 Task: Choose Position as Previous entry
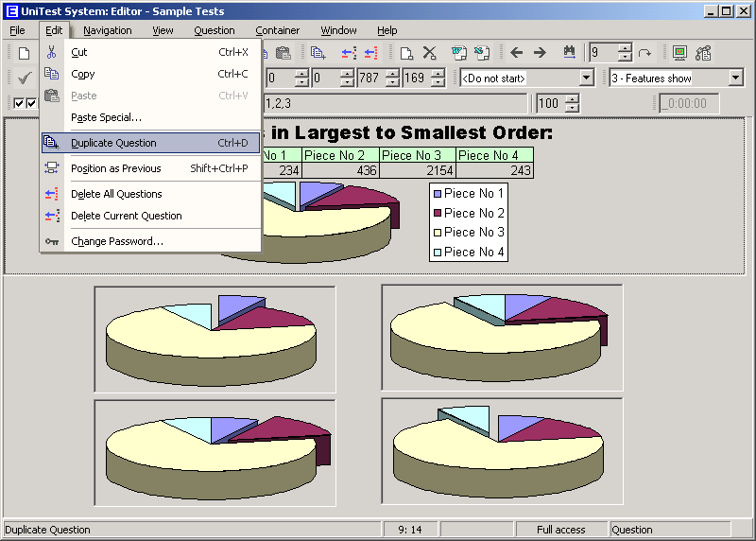pos(151,168)
